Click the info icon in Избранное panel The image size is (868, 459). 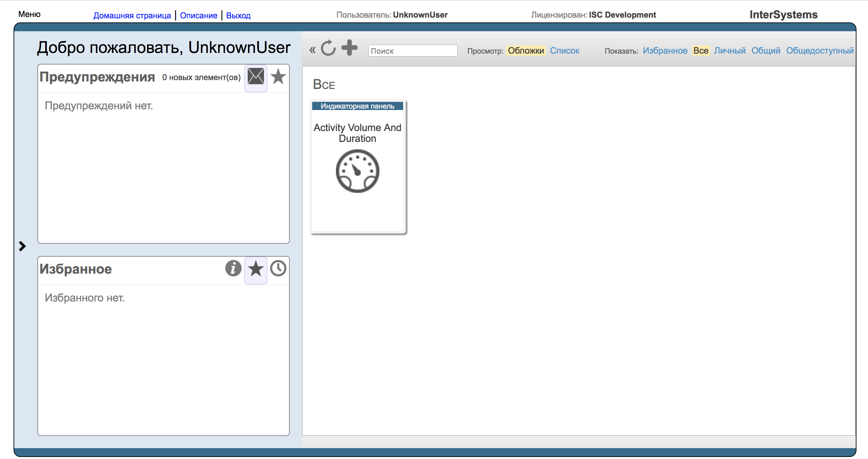[233, 269]
